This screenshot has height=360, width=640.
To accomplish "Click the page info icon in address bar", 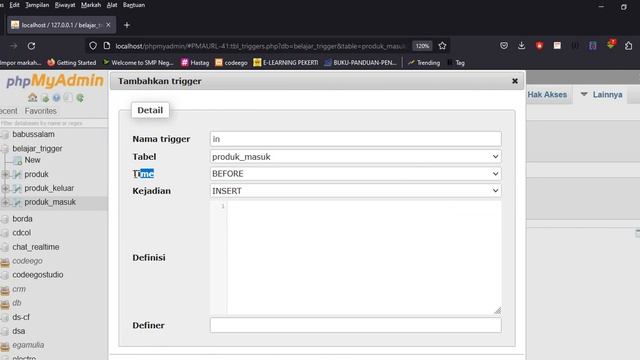I will (x=107, y=46).
